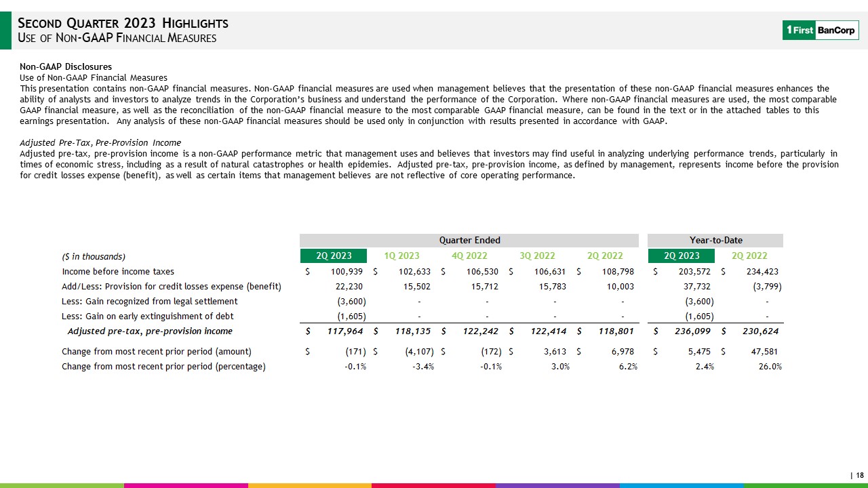
Task: Select the Income before income taxes row label
Action: pyautogui.click(x=118, y=272)
